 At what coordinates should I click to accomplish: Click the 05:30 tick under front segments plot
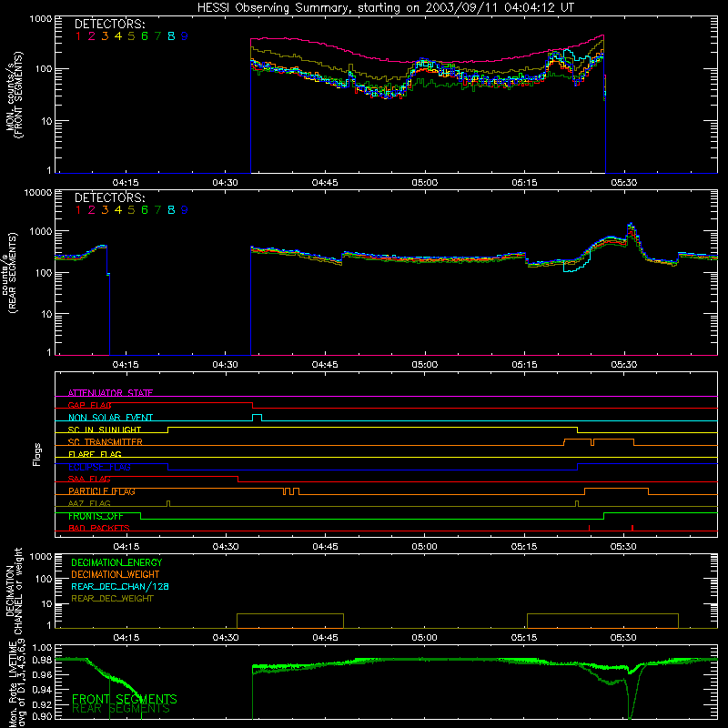(623, 183)
